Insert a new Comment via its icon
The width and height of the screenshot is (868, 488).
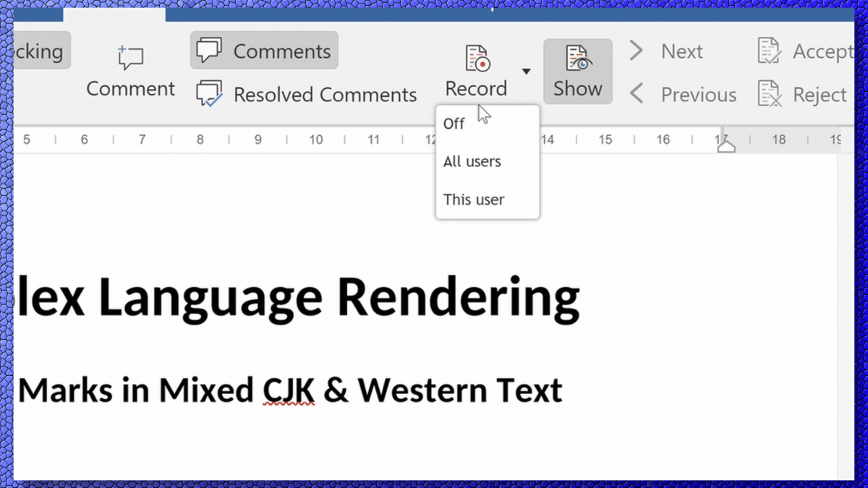(x=130, y=59)
